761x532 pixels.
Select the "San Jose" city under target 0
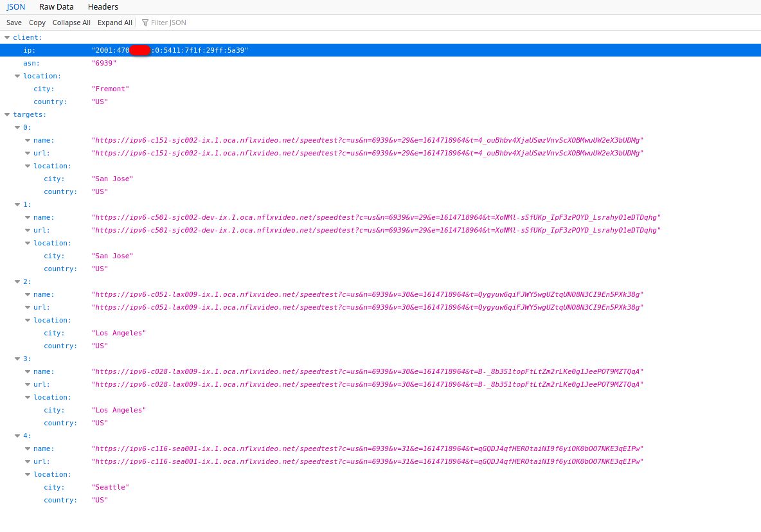112,179
